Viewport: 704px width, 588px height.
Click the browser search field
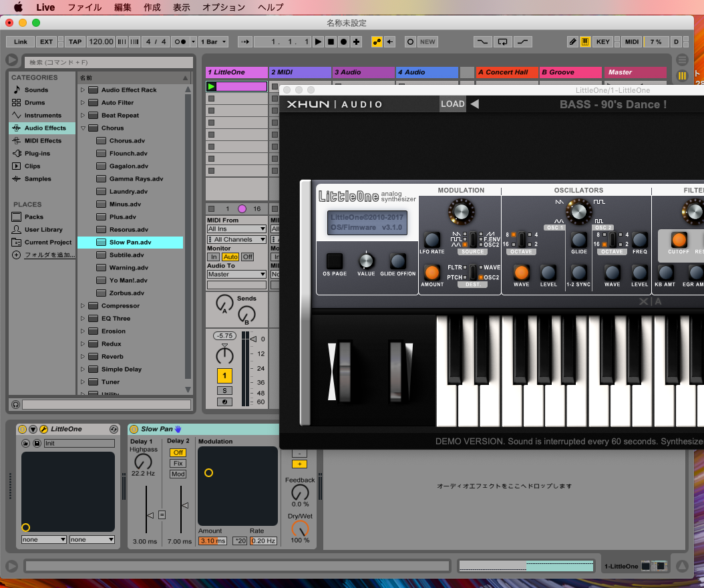tap(109, 62)
